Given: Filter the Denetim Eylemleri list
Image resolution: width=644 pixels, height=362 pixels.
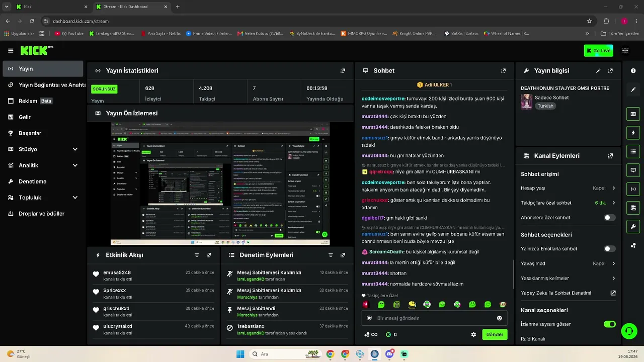Looking at the screenshot, I should pos(331,255).
